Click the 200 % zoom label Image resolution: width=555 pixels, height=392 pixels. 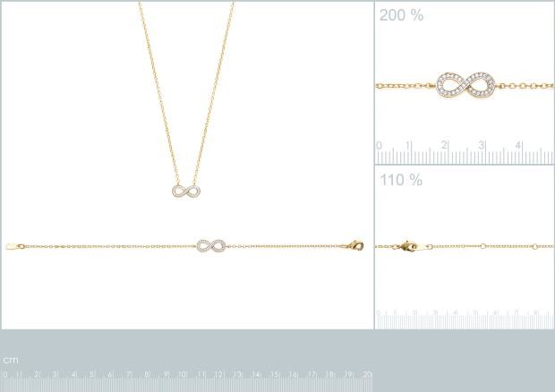(x=401, y=15)
